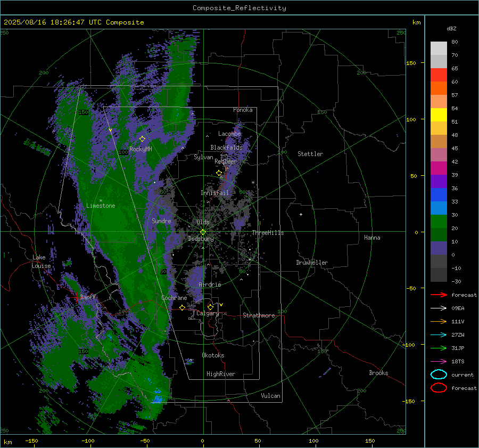
Task: Click the light gray 70–80 dBZ swatch
Action: [439, 48]
